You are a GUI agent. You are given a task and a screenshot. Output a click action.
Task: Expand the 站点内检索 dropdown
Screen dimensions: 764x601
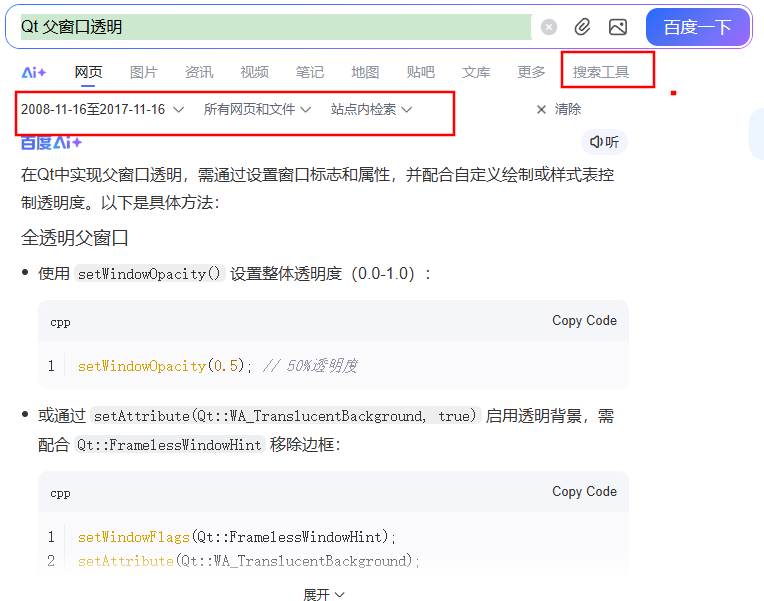click(x=371, y=109)
